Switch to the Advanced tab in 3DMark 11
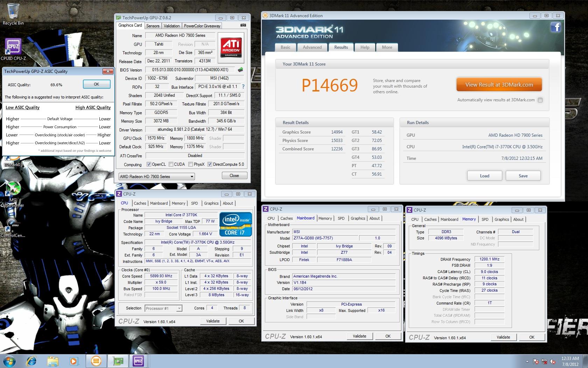The width and height of the screenshot is (588, 368). tap(312, 47)
